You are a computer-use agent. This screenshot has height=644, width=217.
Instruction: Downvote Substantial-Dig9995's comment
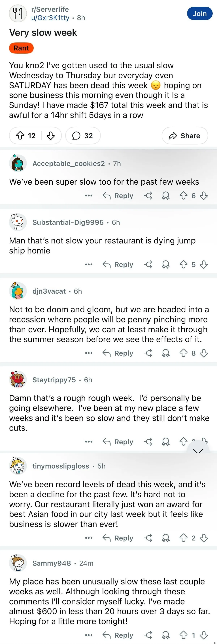point(204,264)
